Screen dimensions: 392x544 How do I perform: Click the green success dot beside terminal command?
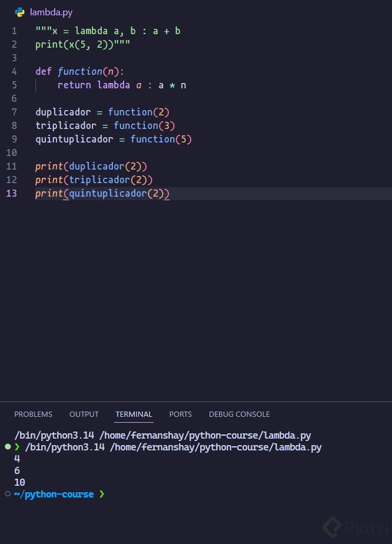click(8, 447)
